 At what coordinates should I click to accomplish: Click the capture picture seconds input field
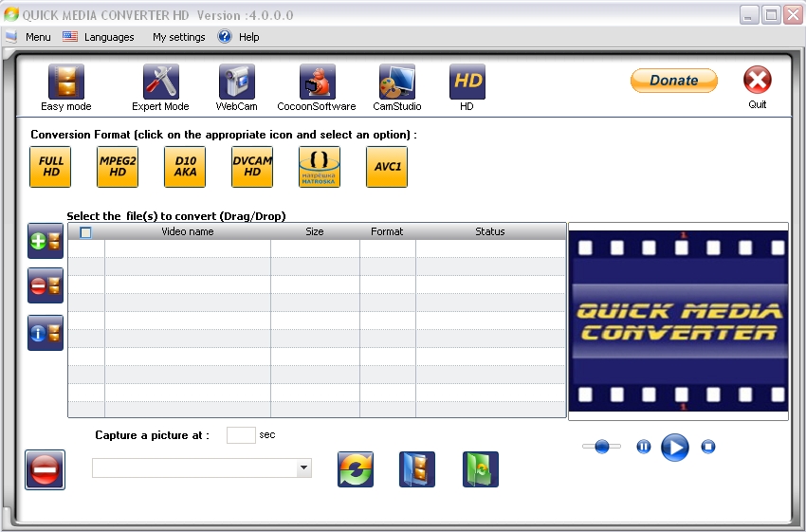tap(241, 435)
